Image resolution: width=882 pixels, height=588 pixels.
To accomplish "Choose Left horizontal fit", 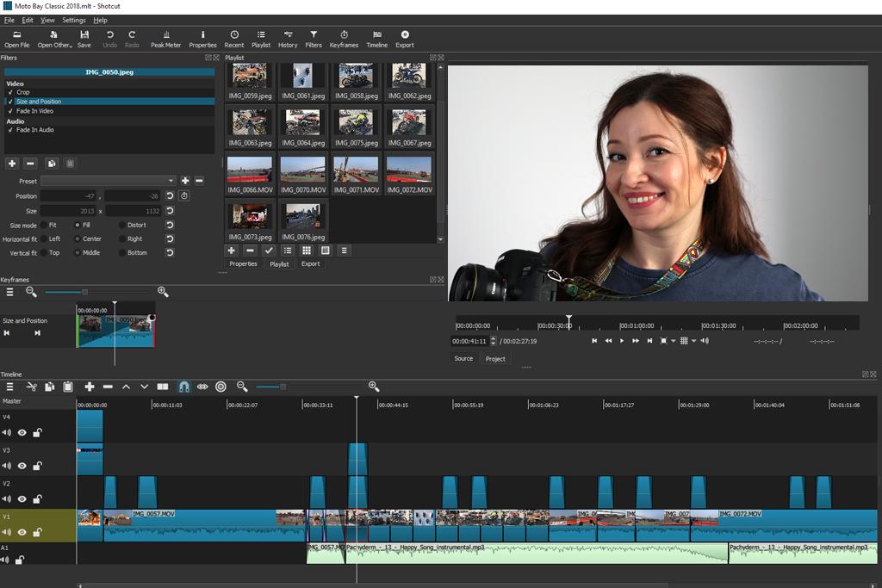I will (44, 239).
